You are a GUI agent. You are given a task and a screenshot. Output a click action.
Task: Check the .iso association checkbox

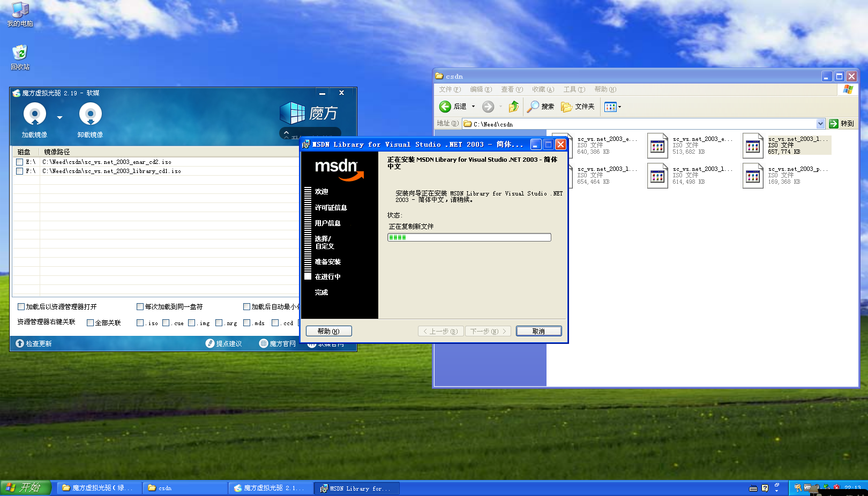pos(140,322)
